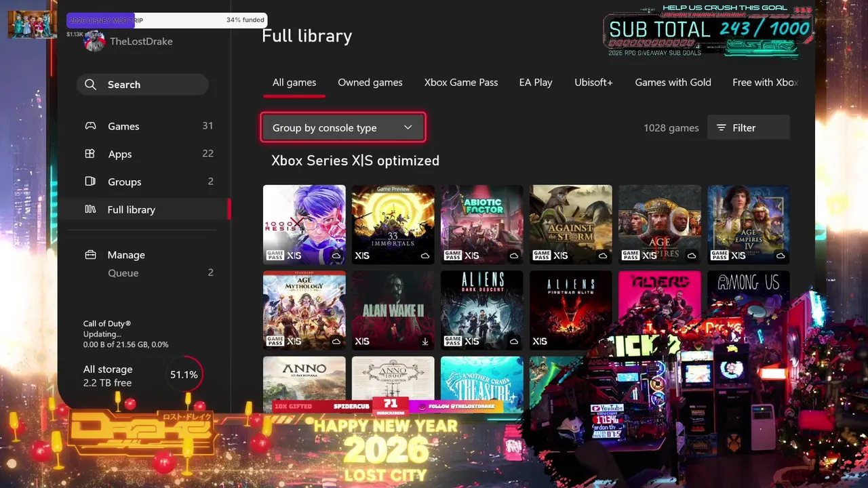Click the dropdown chevron arrow

(x=408, y=127)
